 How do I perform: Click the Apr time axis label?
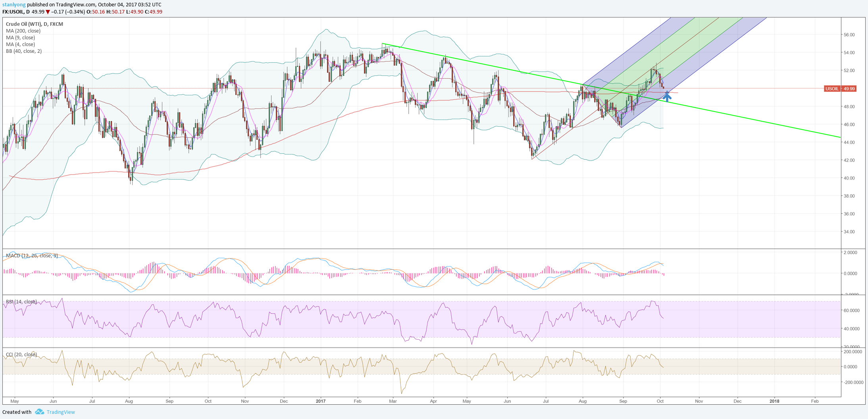coord(433,401)
